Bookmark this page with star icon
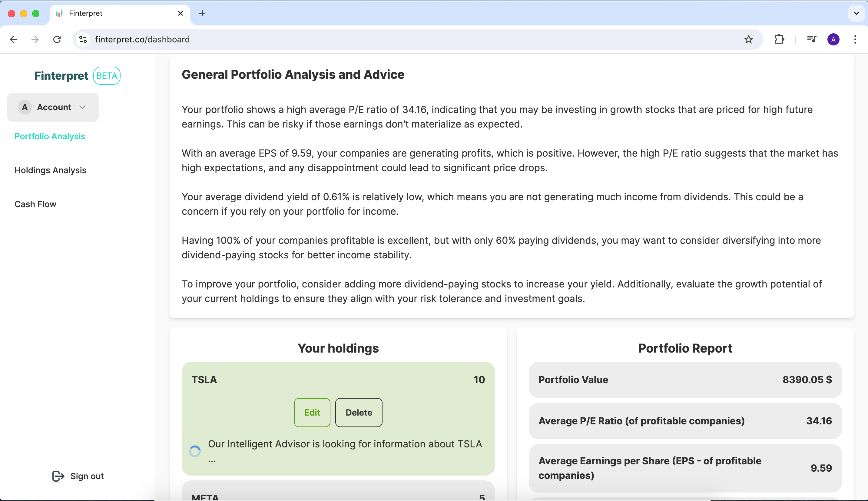This screenshot has width=868, height=501. pyautogui.click(x=749, y=39)
